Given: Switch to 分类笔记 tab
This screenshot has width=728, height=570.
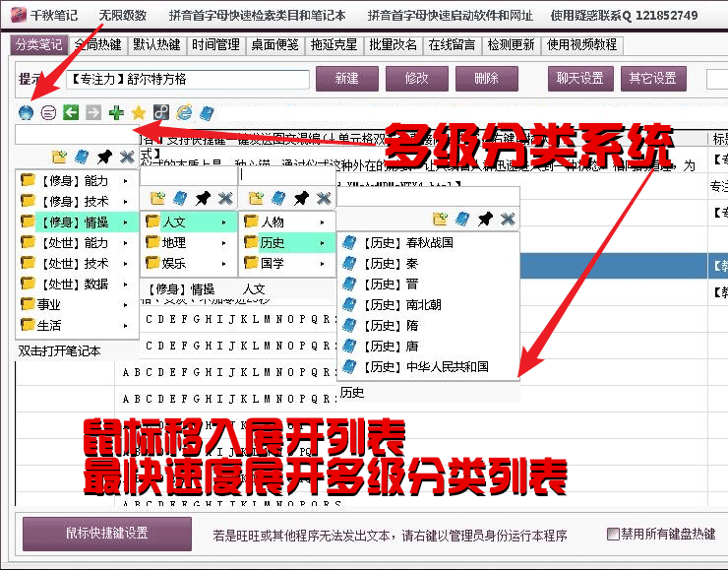Looking at the screenshot, I should click(39, 44).
